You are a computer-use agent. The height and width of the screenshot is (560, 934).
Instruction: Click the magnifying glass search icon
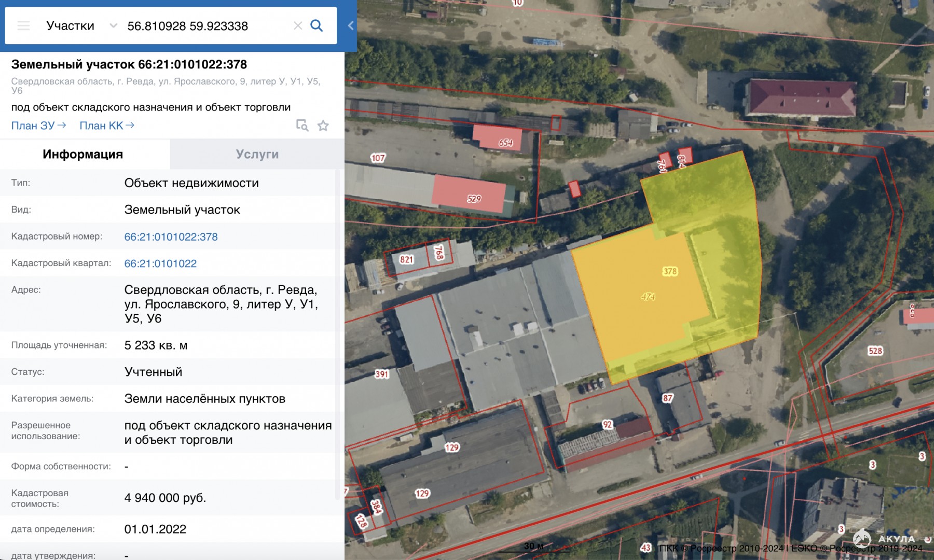317,25
